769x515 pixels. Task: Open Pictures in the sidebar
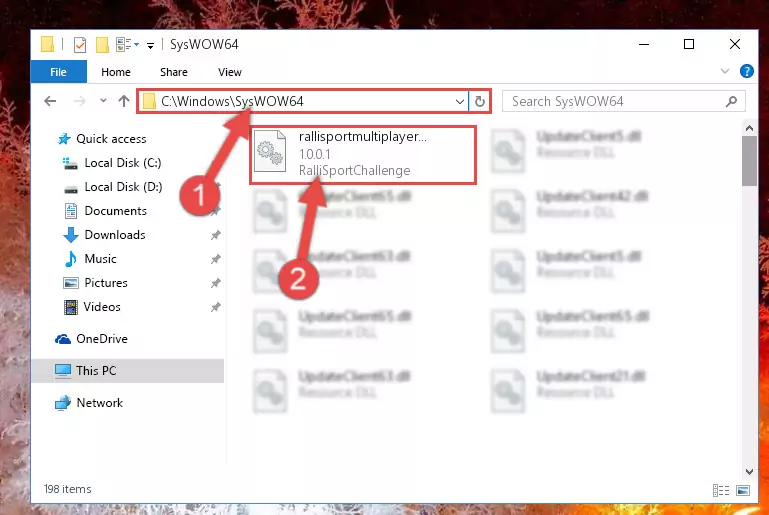pos(96,283)
